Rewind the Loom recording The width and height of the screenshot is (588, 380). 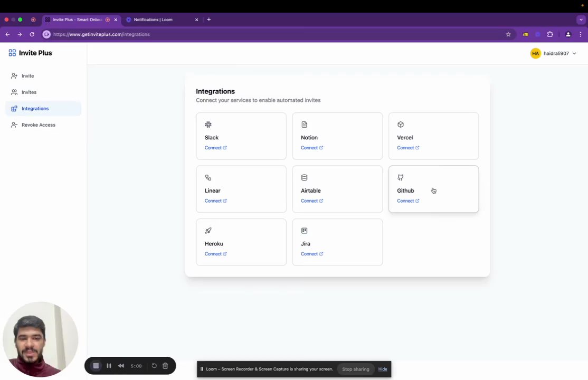point(121,366)
